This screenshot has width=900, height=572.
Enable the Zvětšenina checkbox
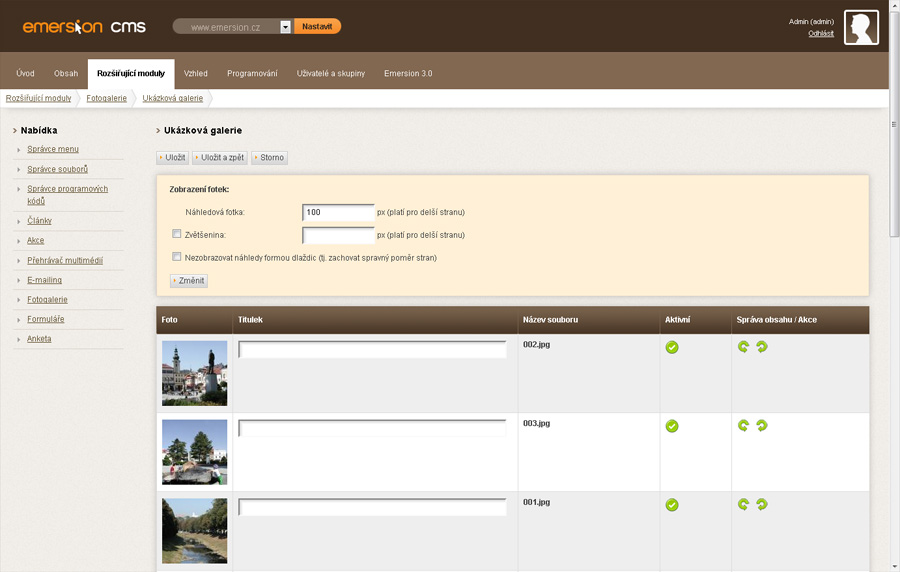177,234
